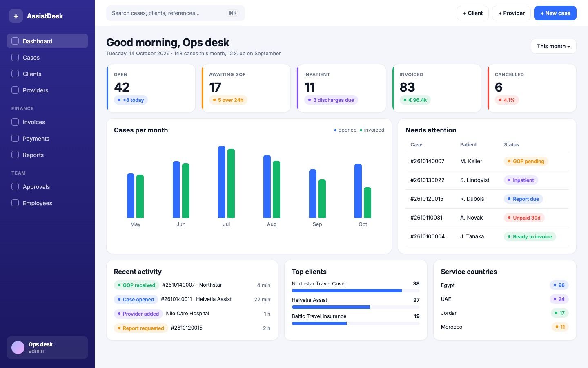The image size is (588, 368).
Task: Open Reports in the sidebar
Action: click(47, 155)
